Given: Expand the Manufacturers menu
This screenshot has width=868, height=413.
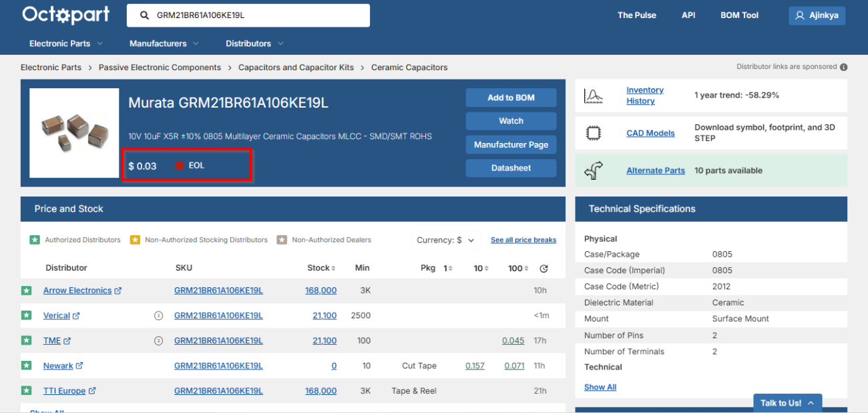Looking at the screenshot, I should [164, 43].
